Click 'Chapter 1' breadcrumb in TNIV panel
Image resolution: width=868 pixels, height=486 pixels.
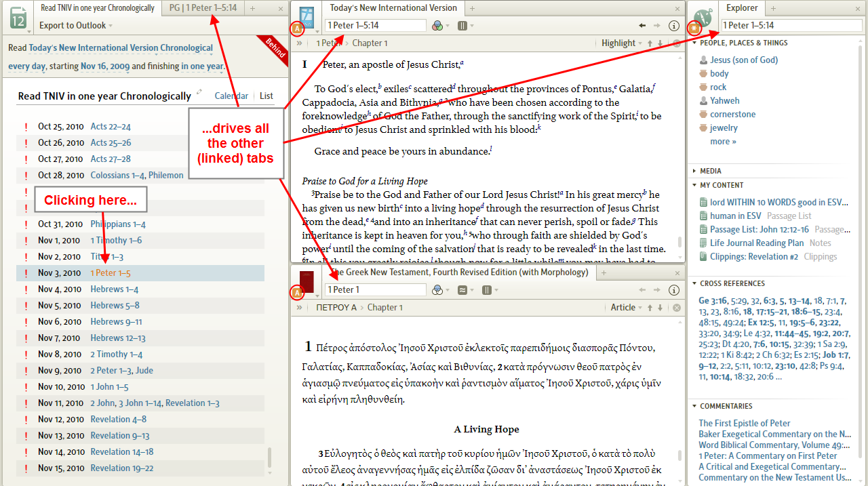click(x=370, y=43)
